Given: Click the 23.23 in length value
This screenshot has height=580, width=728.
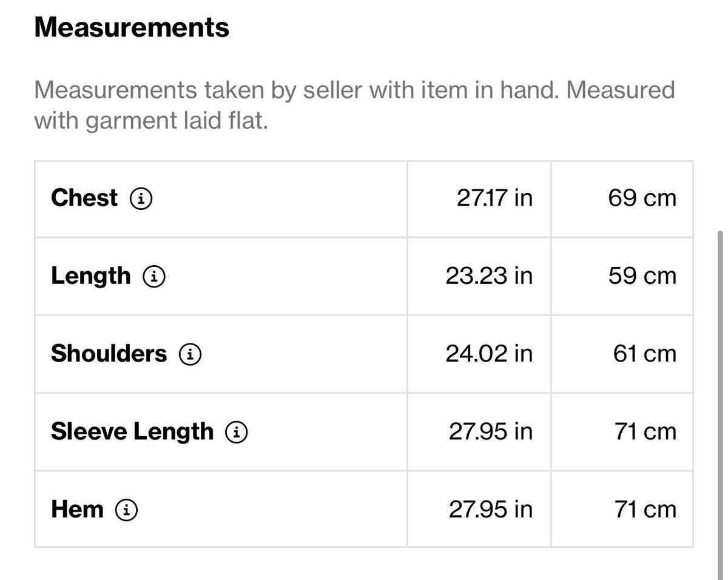Looking at the screenshot, I should (x=489, y=276).
